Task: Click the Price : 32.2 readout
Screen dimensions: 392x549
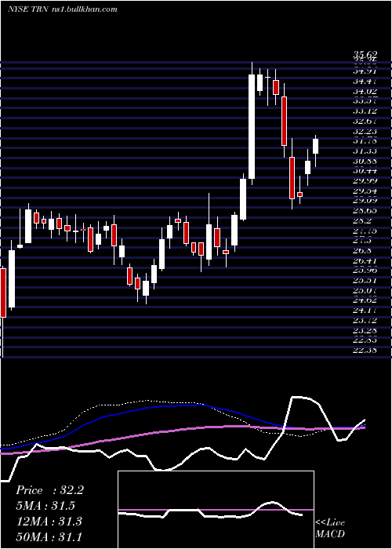Action: tap(49, 490)
